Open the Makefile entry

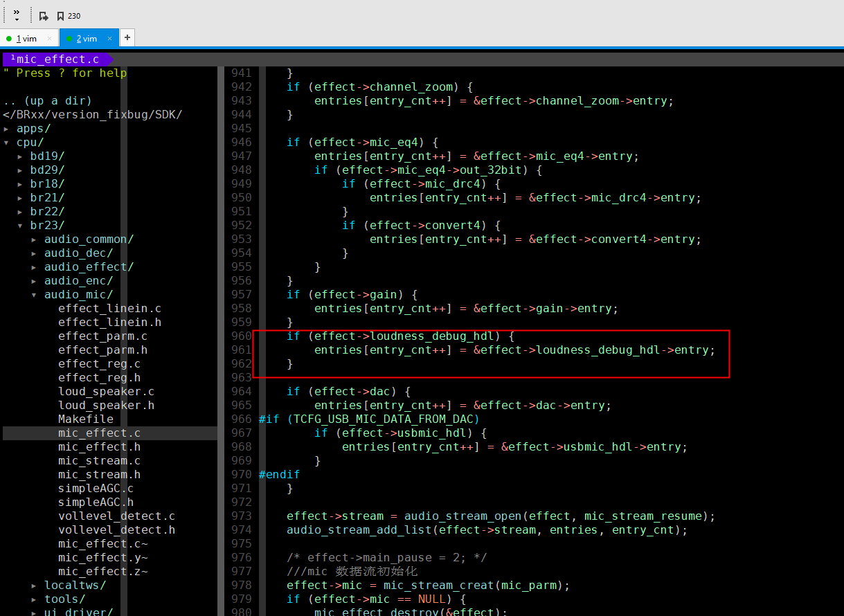[85, 419]
